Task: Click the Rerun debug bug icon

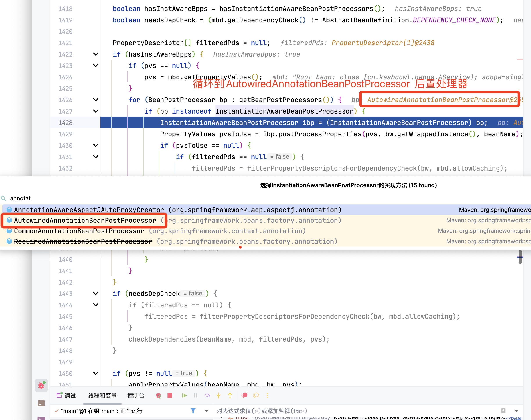Action: pos(159,395)
